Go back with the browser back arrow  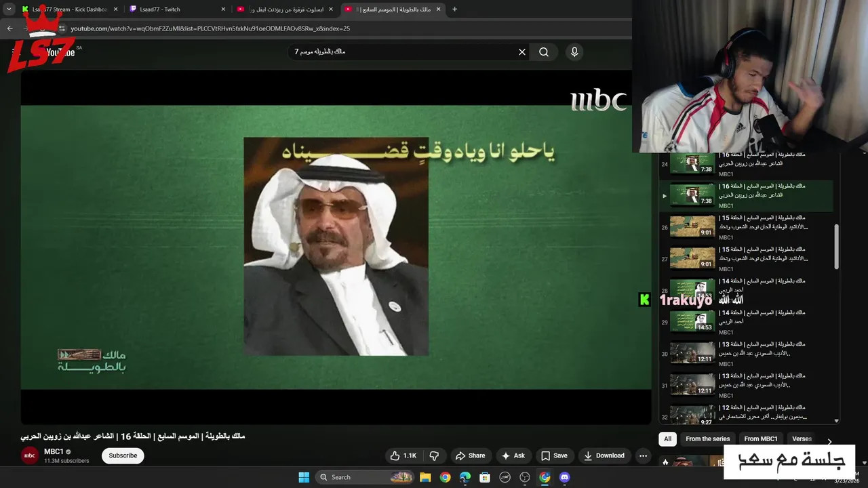click(9, 28)
